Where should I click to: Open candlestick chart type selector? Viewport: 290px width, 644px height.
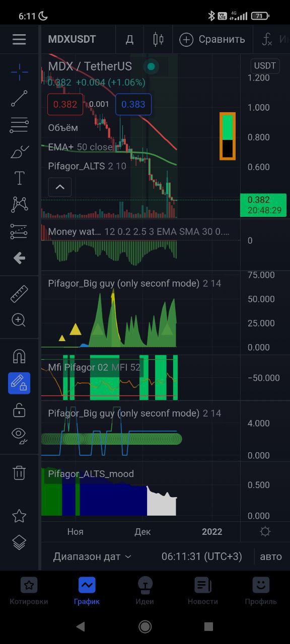[x=158, y=39]
